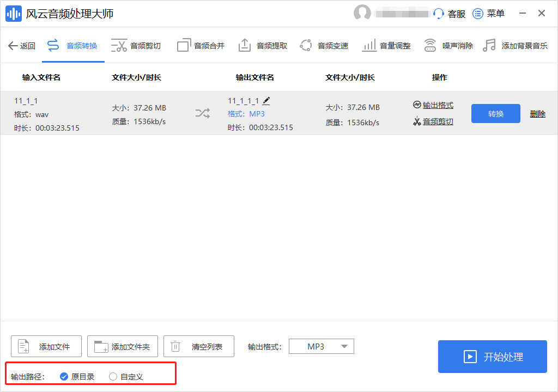Click the blue 转换 button
558x392 pixels.
click(495, 113)
